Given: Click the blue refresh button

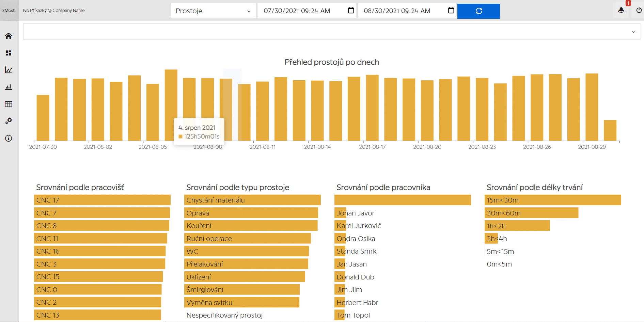Looking at the screenshot, I should coord(478,11).
